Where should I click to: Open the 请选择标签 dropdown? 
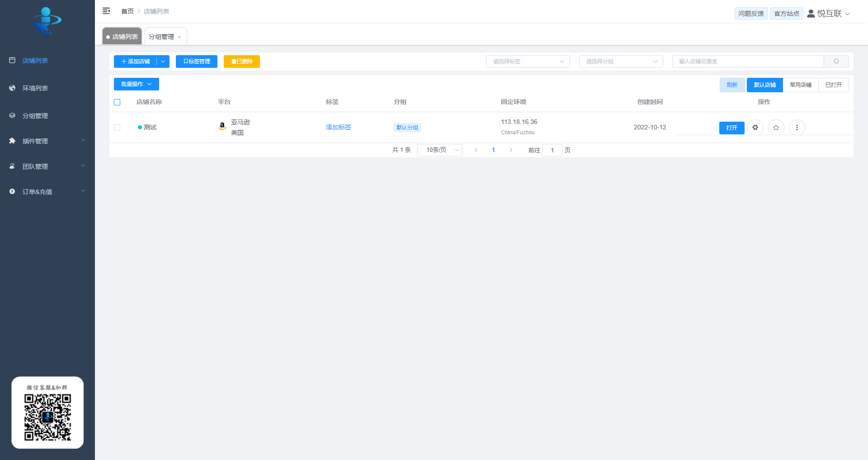[x=528, y=62]
